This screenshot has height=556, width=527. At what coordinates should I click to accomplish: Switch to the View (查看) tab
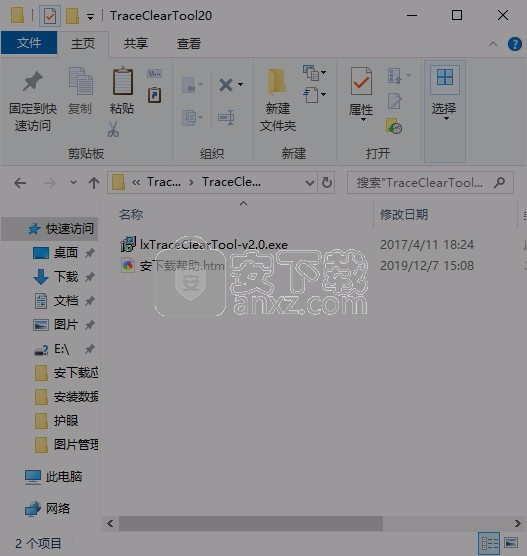tap(189, 44)
